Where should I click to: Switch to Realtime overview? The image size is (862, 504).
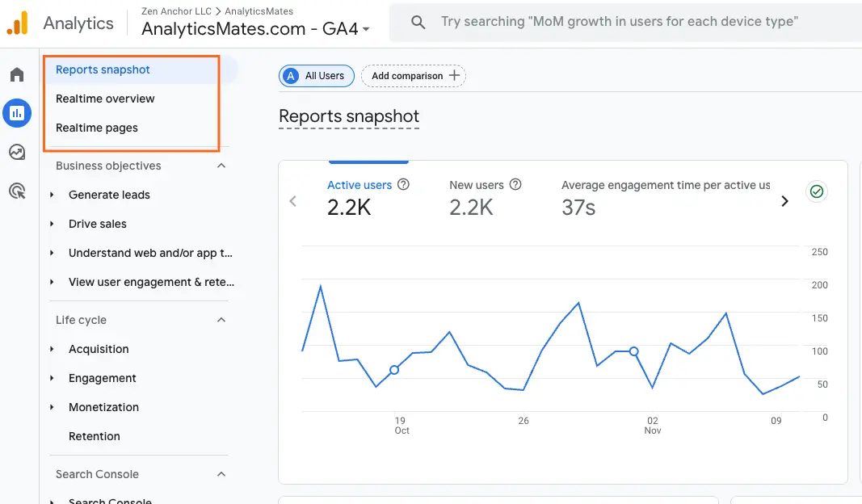pos(105,99)
